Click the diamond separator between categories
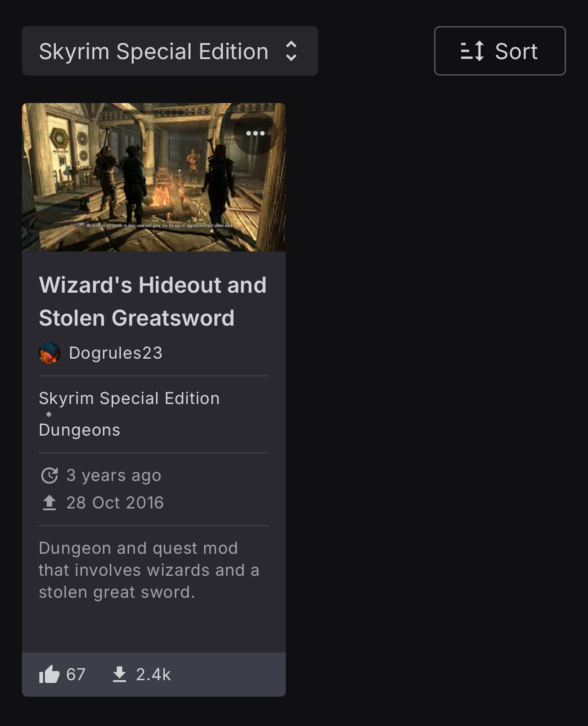 49,414
